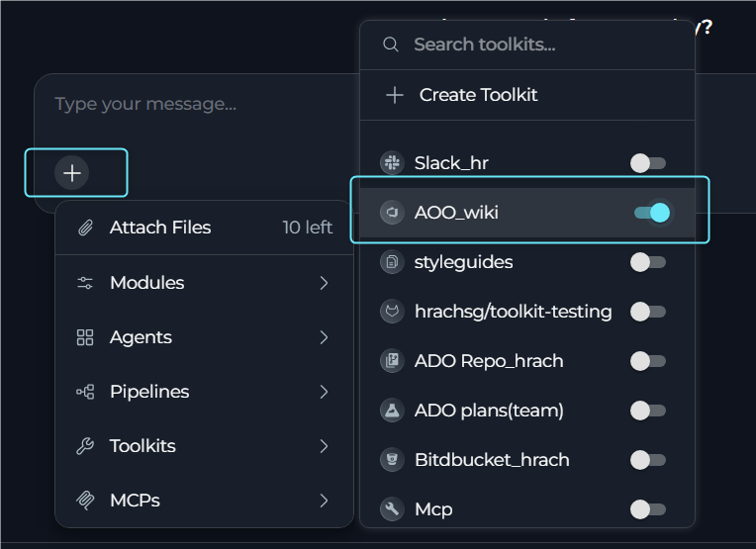Turn on the Mcp toggle

pos(648,509)
